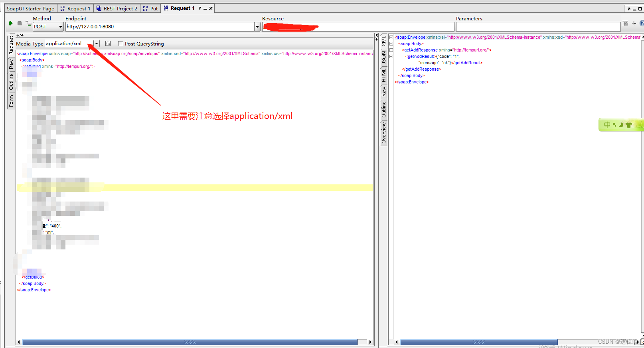Click into the Endpoint URL field

(x=160, y=27)
